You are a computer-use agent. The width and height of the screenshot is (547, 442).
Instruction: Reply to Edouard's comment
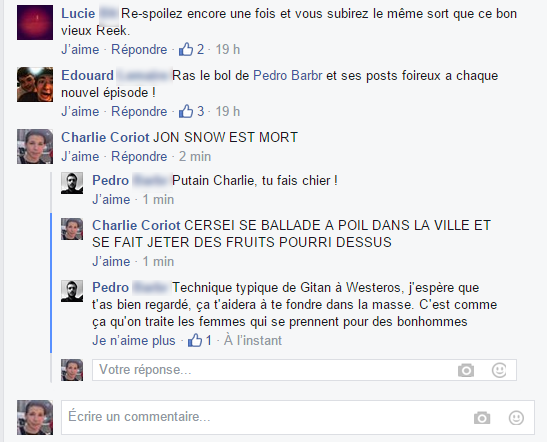pos(139,112)
